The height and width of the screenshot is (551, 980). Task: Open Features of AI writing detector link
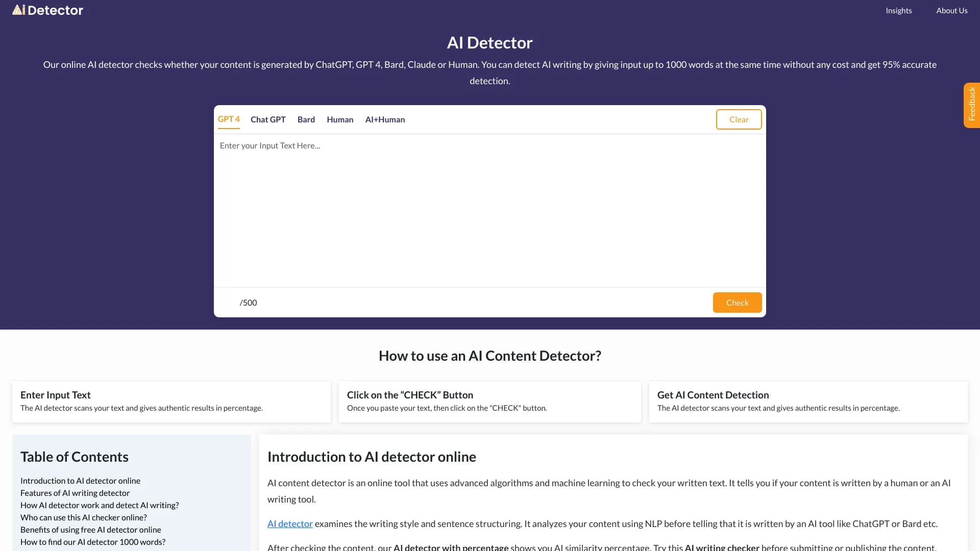pyautogui.click(x=75, y=493)
